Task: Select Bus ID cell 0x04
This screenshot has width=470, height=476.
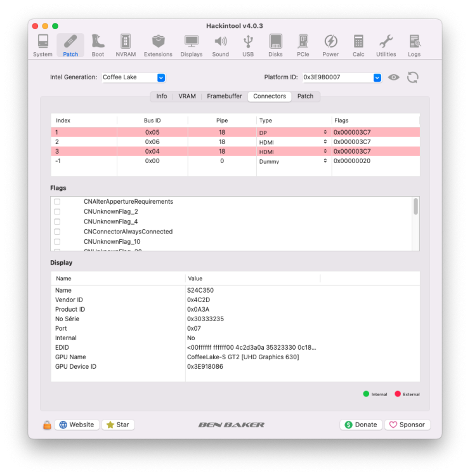Action: pyautogui.click(x=152, y=152)
